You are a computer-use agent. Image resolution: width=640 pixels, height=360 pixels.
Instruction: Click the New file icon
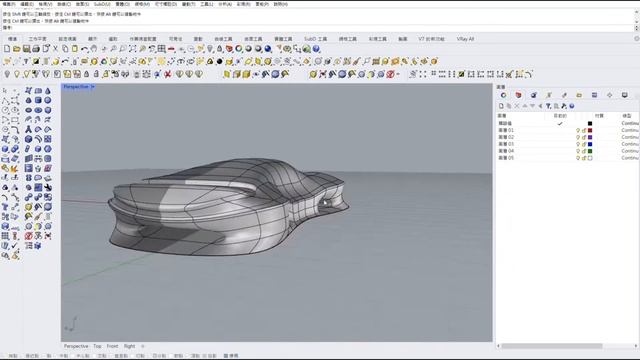coord(7,49)
